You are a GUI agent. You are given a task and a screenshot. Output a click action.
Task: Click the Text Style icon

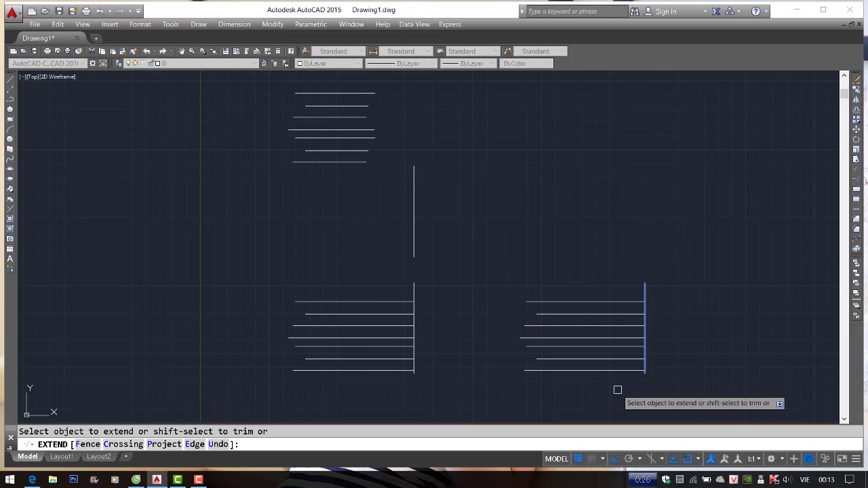306,51
